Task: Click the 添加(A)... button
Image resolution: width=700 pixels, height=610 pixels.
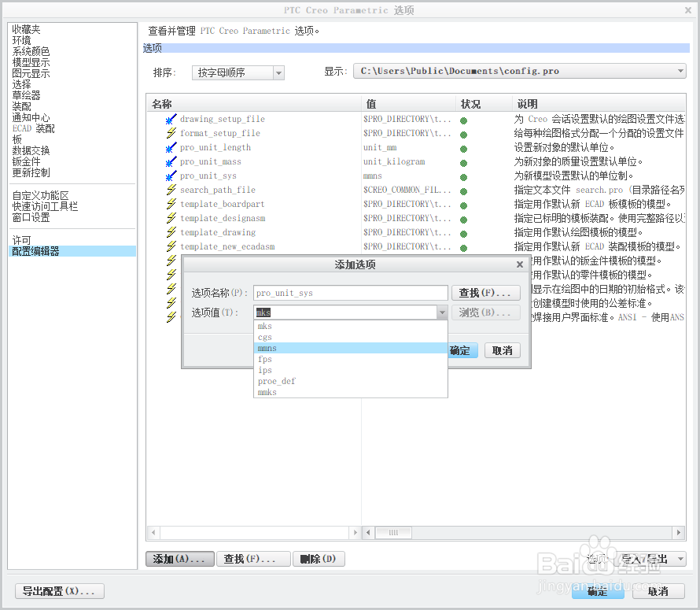Action: click(180, 559)
